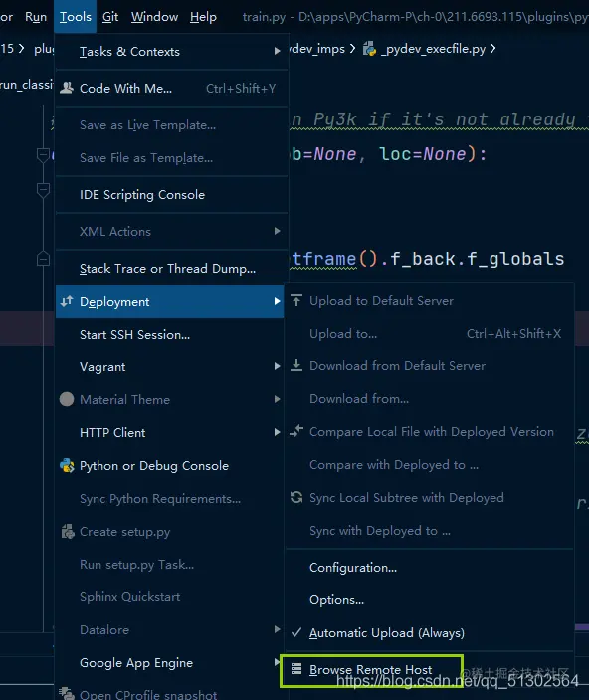Open the Run menu

[x=36, y=17]
